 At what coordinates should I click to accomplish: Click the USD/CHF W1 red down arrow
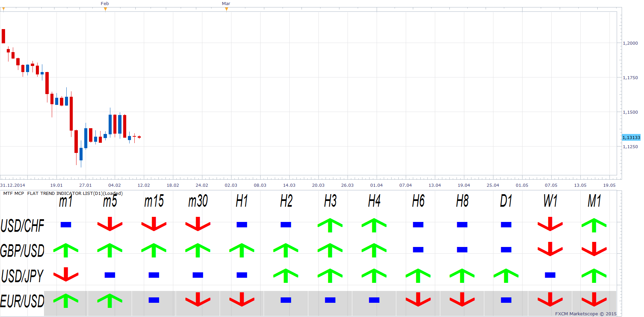550,224
